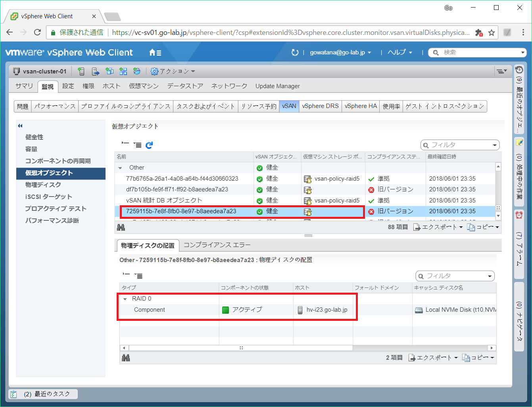Click find binoculars icon in virtual objects table
The image size is (532, 407).
pos(121,228)
